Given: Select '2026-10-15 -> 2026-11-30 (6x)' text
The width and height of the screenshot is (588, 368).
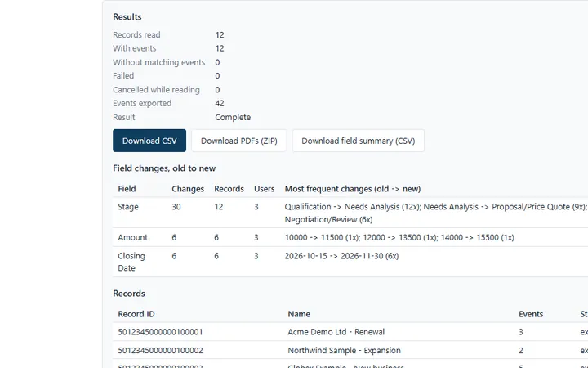Looking at the screenshot, I should click(341, 256).
